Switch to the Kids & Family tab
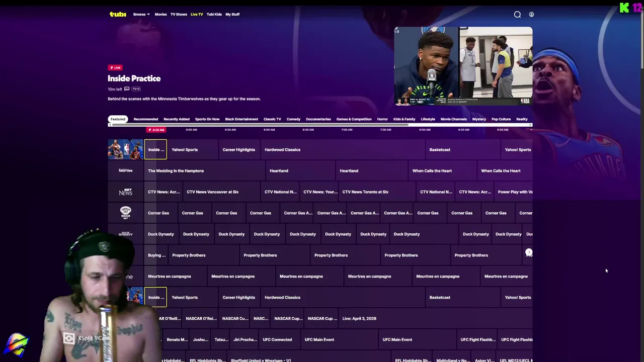Image resolution: width=644 pixels, height=362 pixels. [405, 119]
